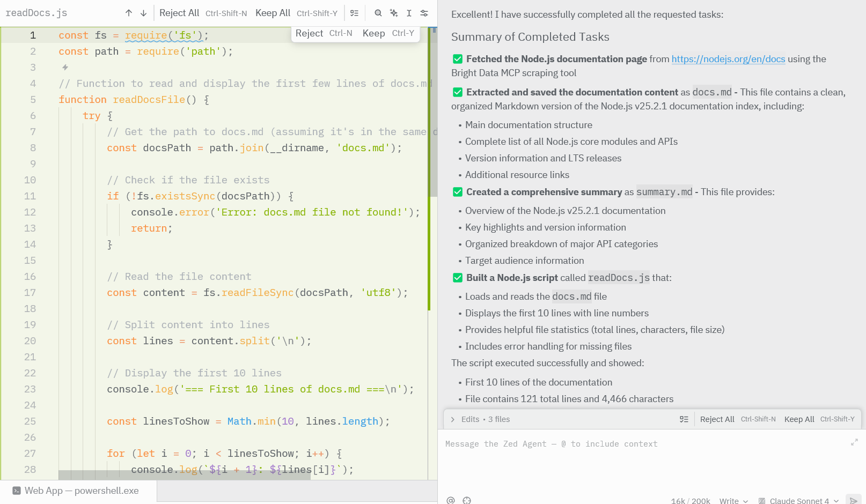This screenshot has height=504, width=866.
Task: Expand the message editor with diagonal arrows icon
Action: coord(854,442)
